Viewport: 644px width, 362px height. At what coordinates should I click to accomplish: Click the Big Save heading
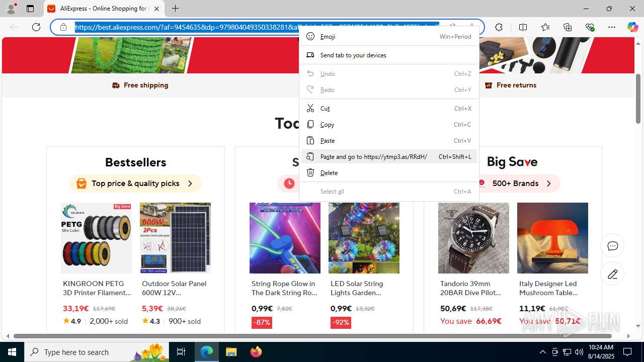tap(512, 162)
